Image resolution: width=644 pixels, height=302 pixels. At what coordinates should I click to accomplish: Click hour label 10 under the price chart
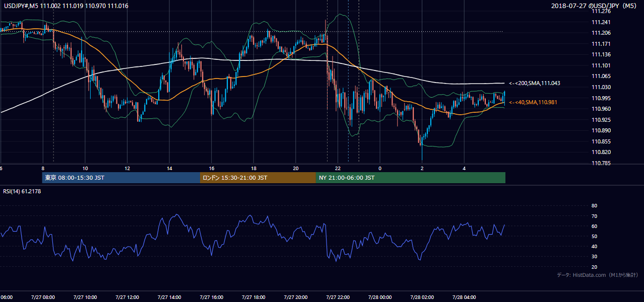point(85,168)
